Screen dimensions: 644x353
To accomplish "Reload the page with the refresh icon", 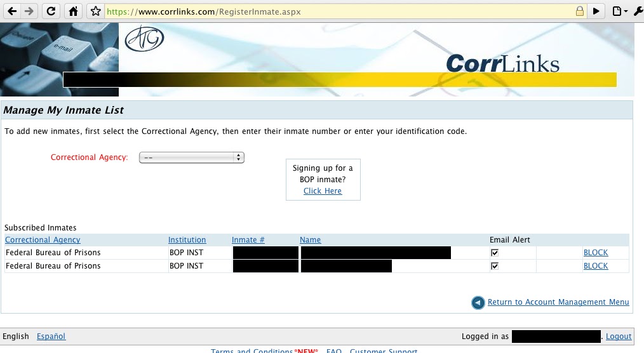I will click(51, 11).
